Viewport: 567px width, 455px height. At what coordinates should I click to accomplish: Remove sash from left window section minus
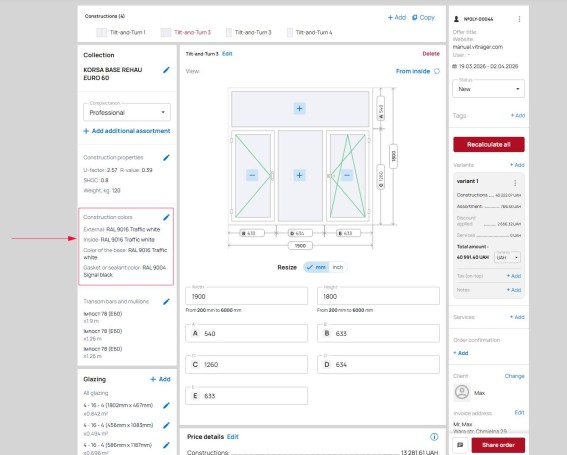point(252,175)
